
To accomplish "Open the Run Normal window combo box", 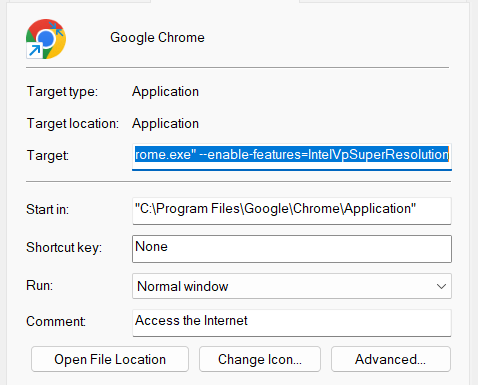I will click(292, 286).
